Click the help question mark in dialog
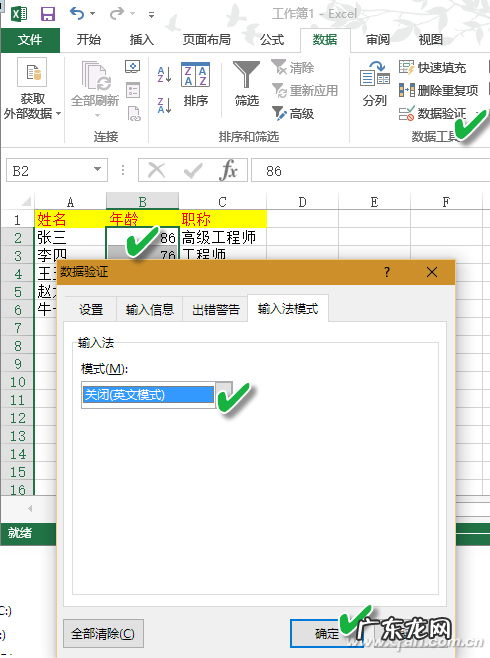 [387, 272]
